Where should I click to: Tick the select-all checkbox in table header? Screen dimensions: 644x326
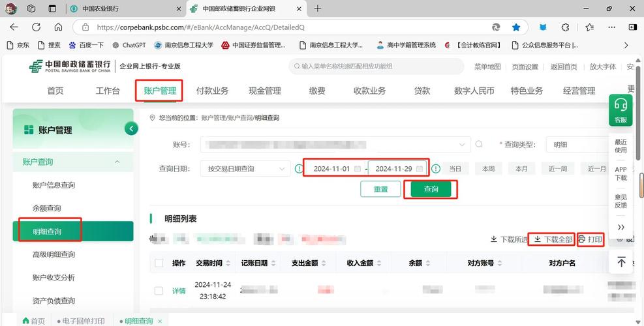coord(159,263)
